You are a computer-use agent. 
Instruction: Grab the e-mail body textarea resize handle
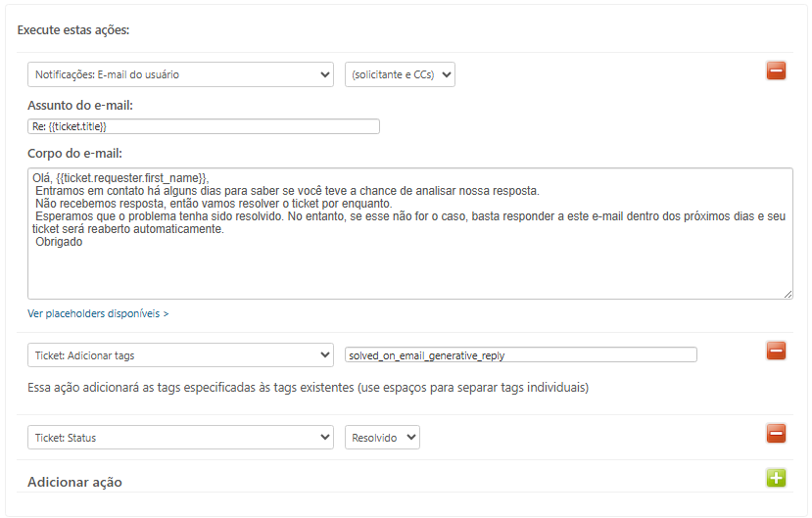tap(788, 293)
